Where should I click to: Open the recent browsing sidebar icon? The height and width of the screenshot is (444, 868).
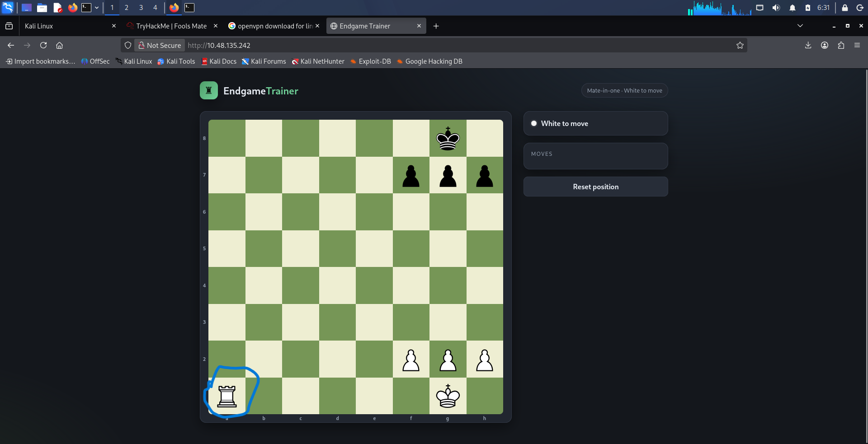pyautogui.click(x=9, y=26)
